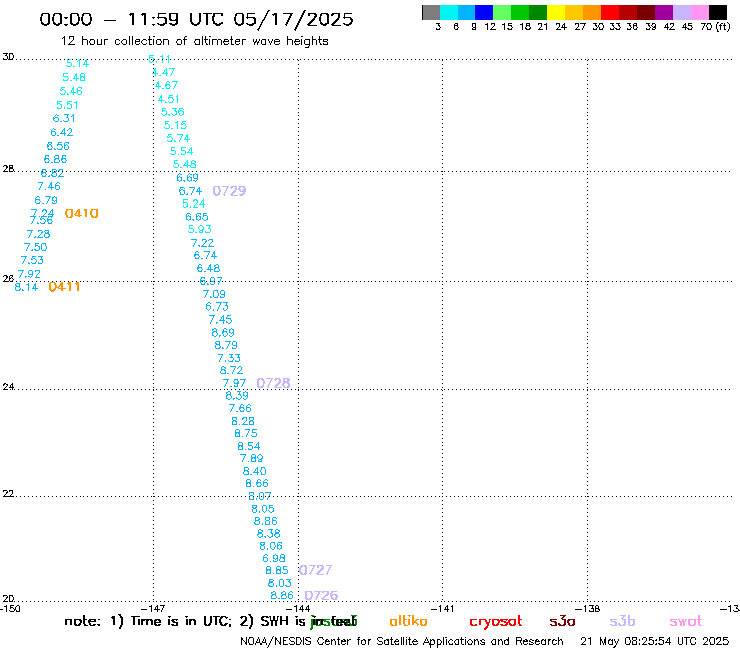This screenshot has height=650, width=740.
Task: Click the chart title date 05/17/2025
Action: 293,19
